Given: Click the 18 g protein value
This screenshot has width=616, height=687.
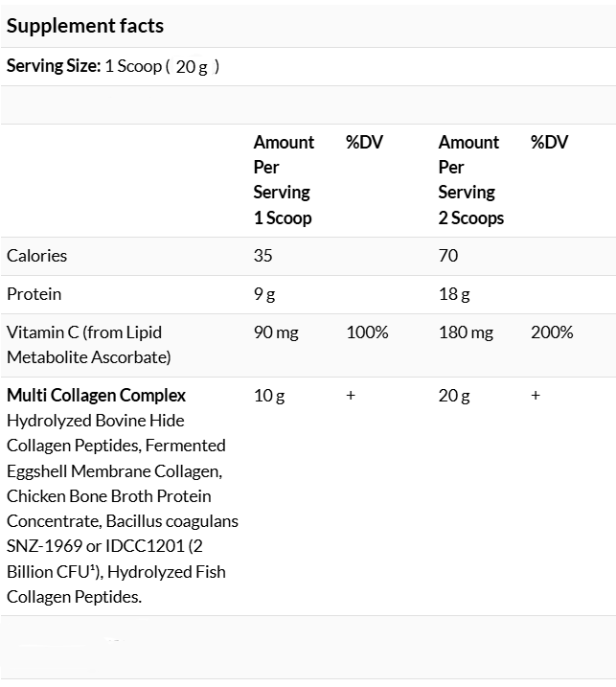Looking at the screenshot, I should click(x=454, y=294).
